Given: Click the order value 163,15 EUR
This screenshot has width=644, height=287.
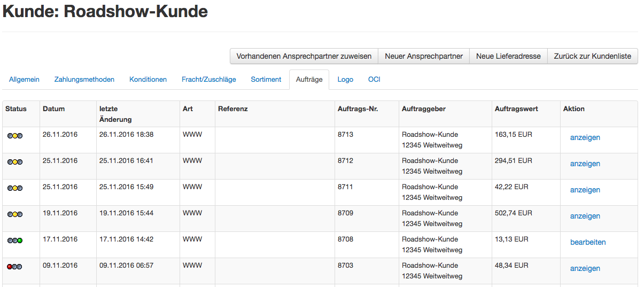Looking at the screenshot, I should click(x=514, y=135).
